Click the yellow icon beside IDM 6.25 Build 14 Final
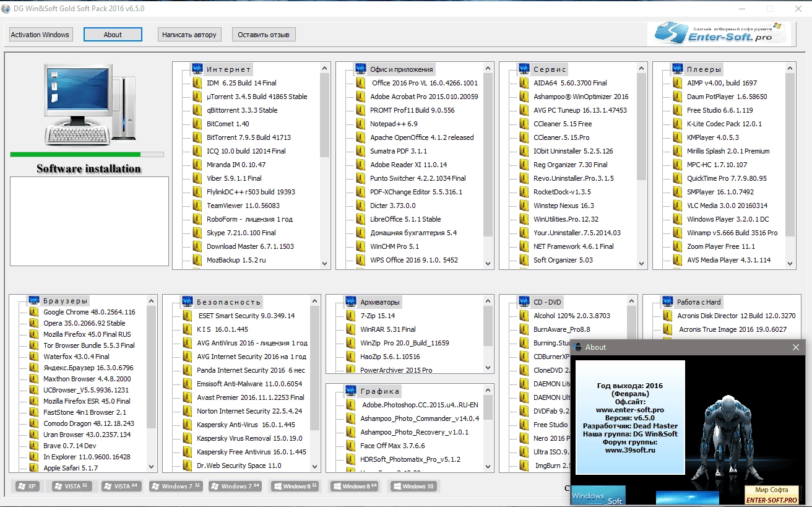 coord(197,83)
